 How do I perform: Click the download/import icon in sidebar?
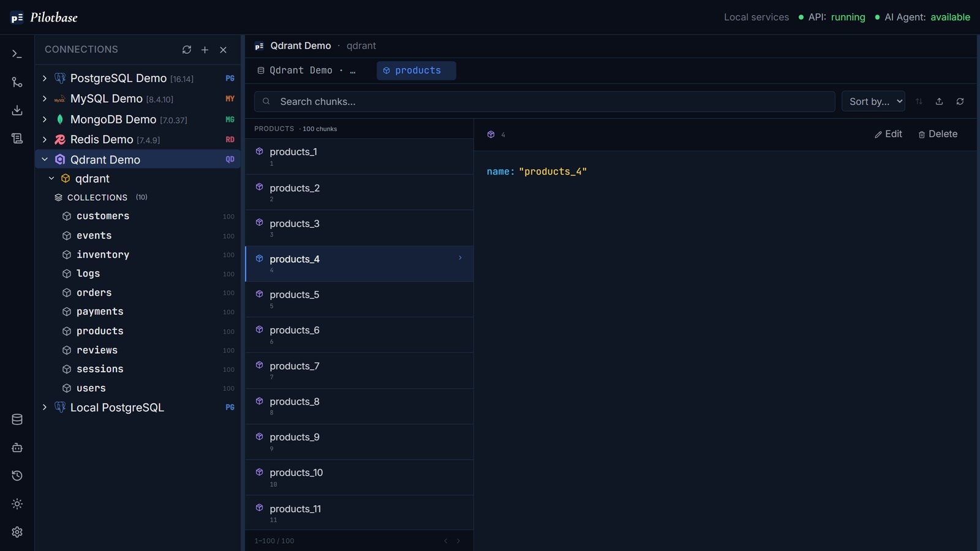click(x=17, y=110)
